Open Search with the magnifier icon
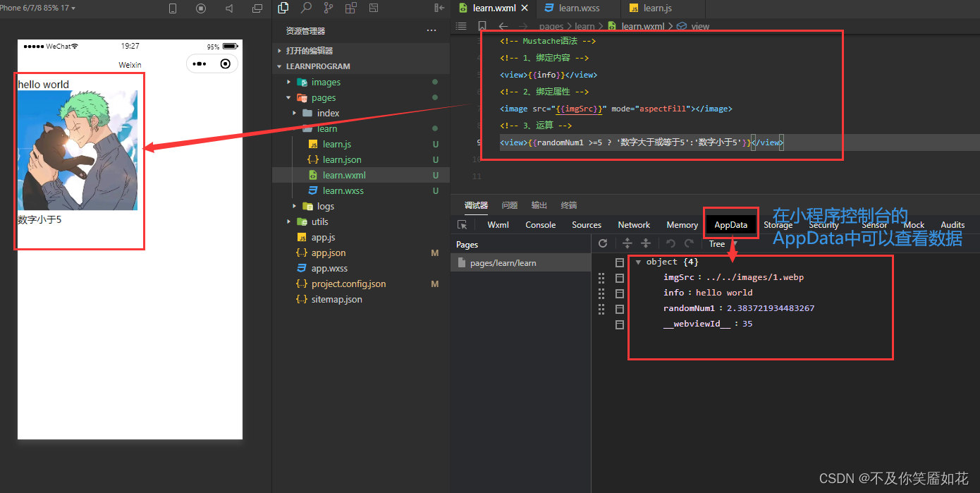This screenshot has width=980, height=493. point(306,8)
